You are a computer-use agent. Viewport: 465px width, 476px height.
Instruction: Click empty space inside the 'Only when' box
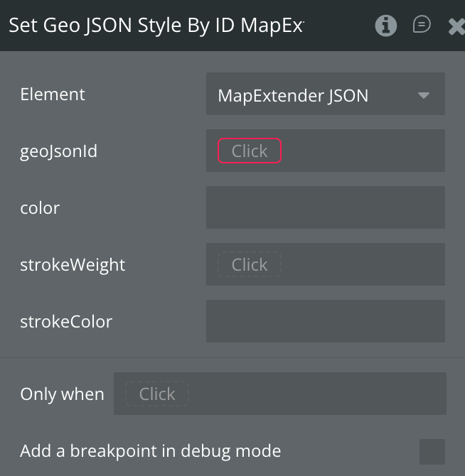[x=320, y=394]
